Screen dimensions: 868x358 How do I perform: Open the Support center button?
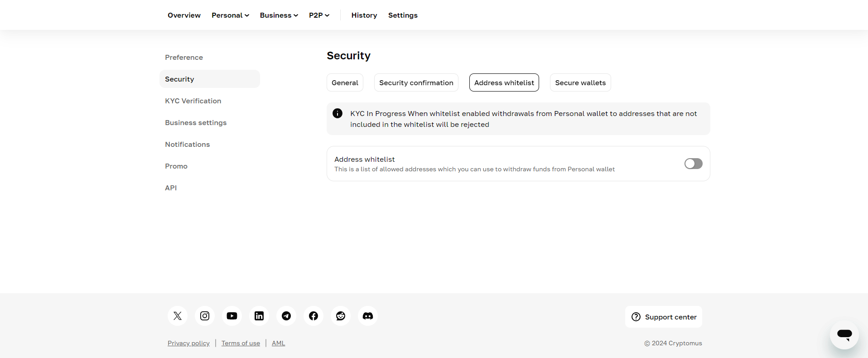tap(664, 317)
